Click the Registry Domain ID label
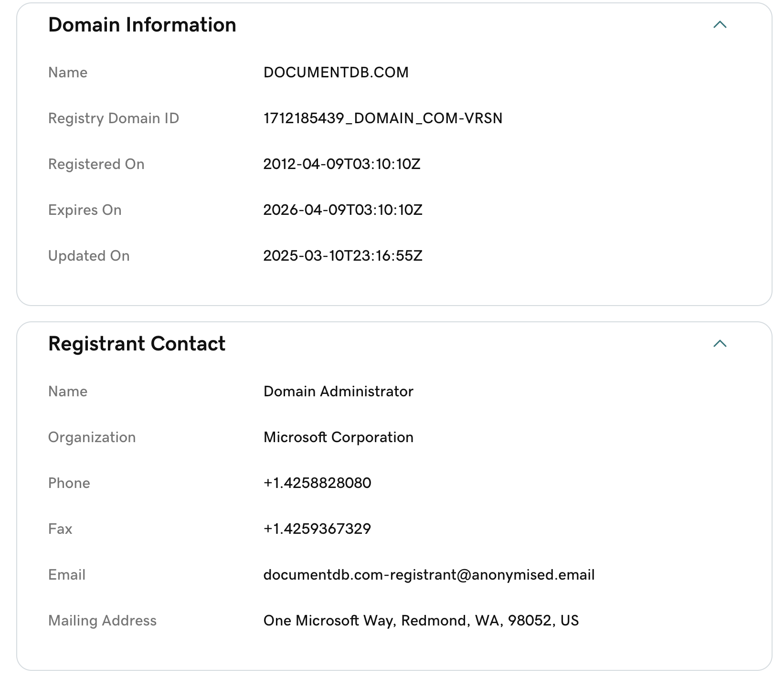The width and height of the screenshot is (784, 678). (x=114, y=118)
